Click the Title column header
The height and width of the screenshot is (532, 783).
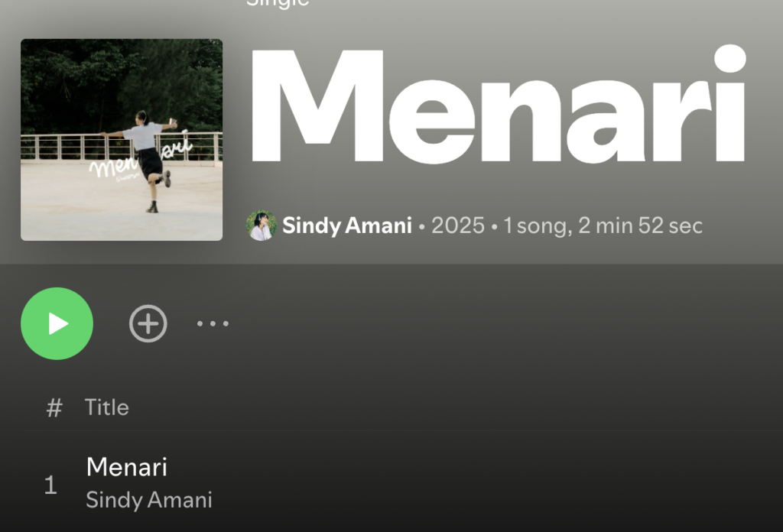point(107,407)
